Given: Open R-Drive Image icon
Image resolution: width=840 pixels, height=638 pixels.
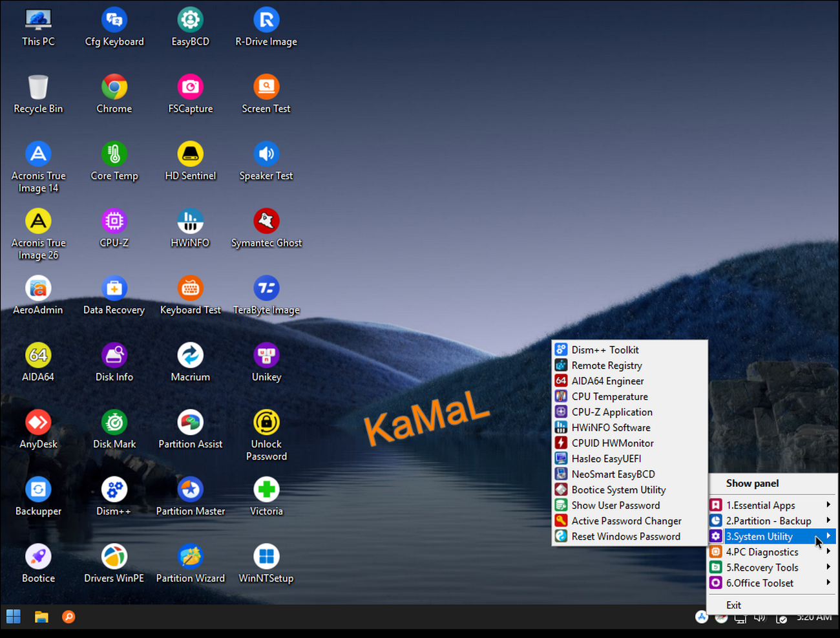Looking at the screenshot, I should (266, 28).
